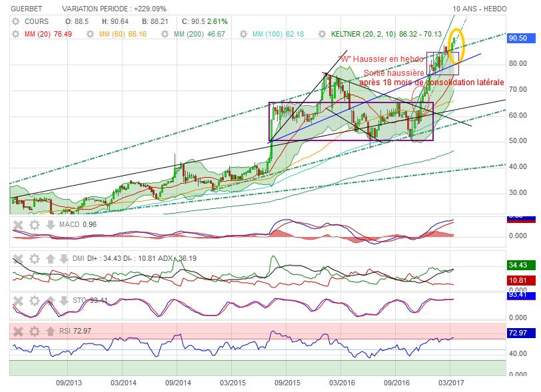
Task: Click the 09/2015 date axis label
Action: tap(287, 383)
